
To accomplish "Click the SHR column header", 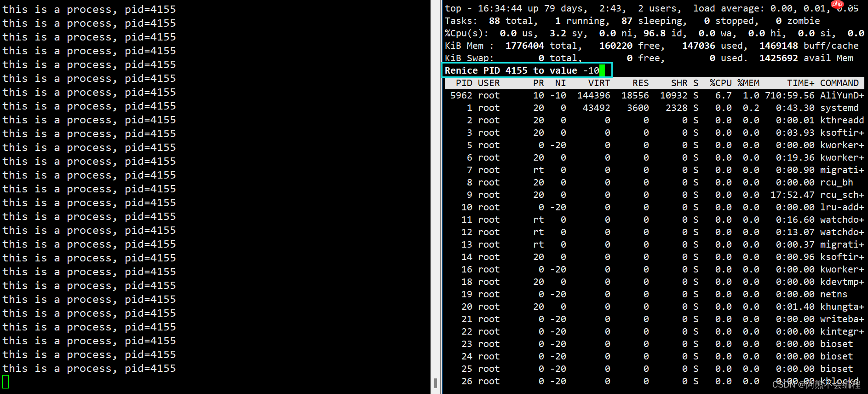I will (679, 83).
